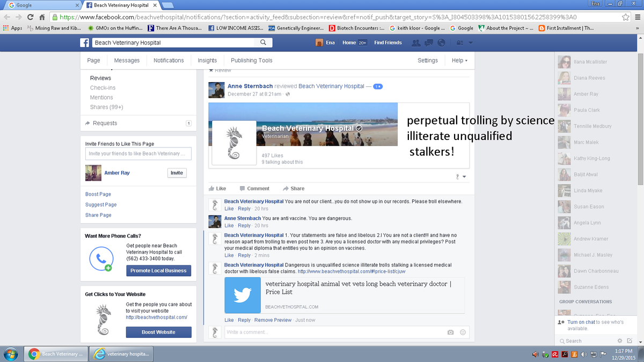Open Windows Start button

(10, 354)
